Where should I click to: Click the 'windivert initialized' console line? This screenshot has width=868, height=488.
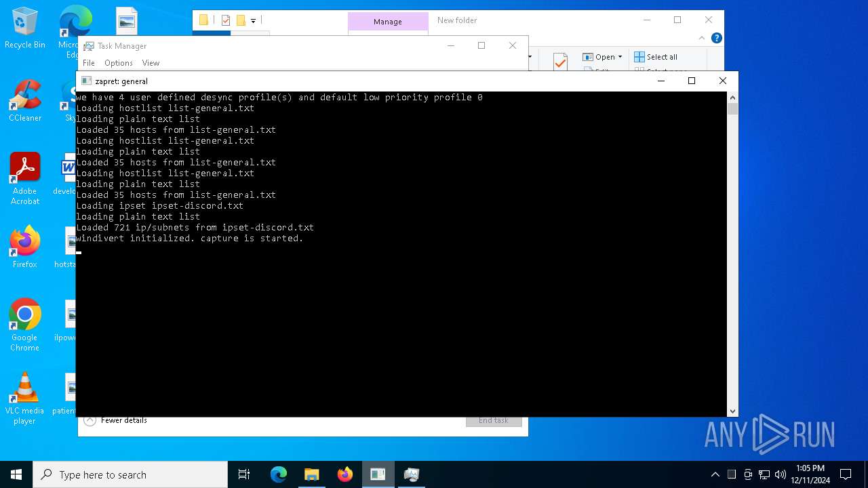click(190, 239)
